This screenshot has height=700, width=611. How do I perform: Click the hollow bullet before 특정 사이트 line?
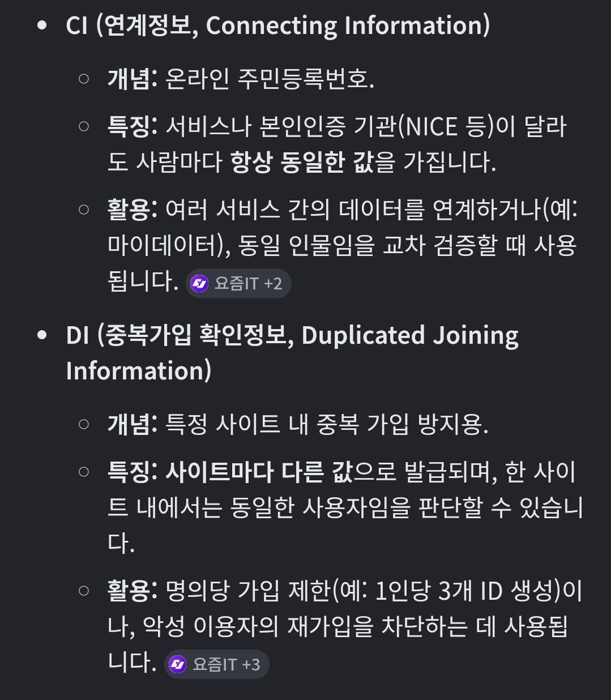(84, 424)
